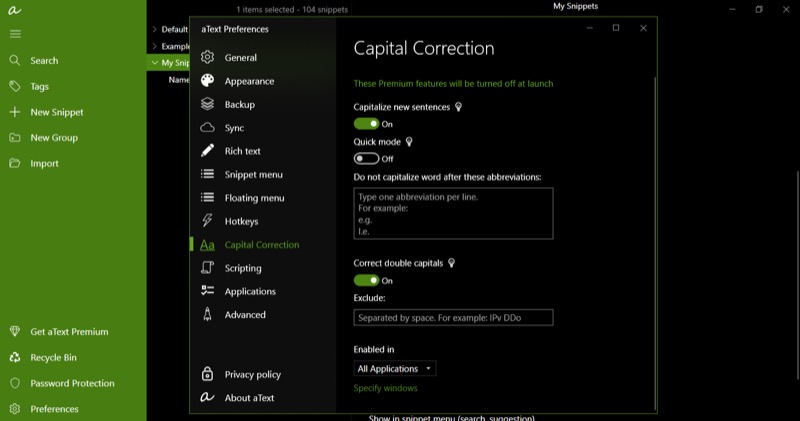800x421 pixels.
Task: Close the aText Preferences dialog
Action: tap(643, 29)
